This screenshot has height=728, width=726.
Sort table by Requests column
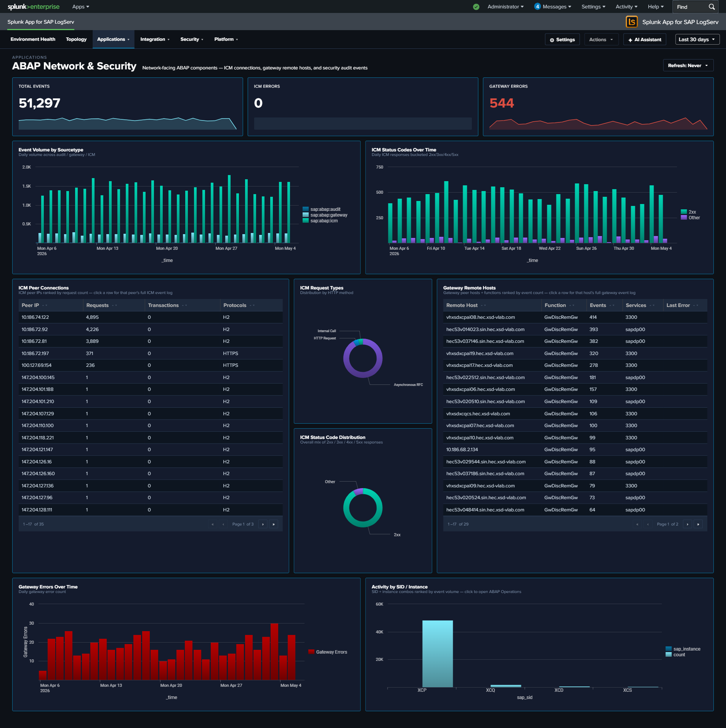(114, 305)
